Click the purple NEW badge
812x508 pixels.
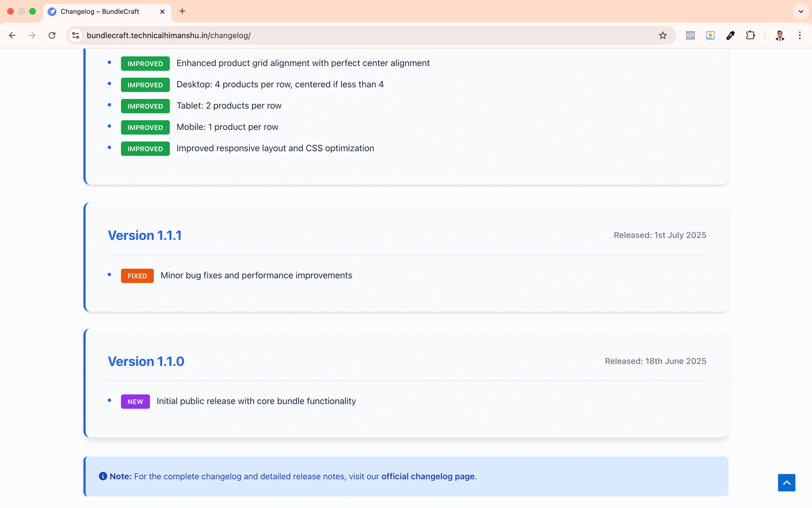(x=135, y=402)
